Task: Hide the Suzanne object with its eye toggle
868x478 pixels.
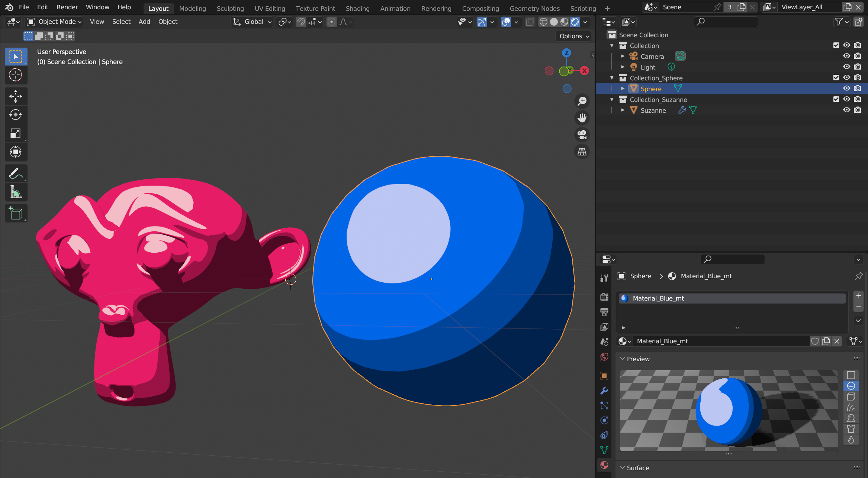Action: (x=846, y=110)
